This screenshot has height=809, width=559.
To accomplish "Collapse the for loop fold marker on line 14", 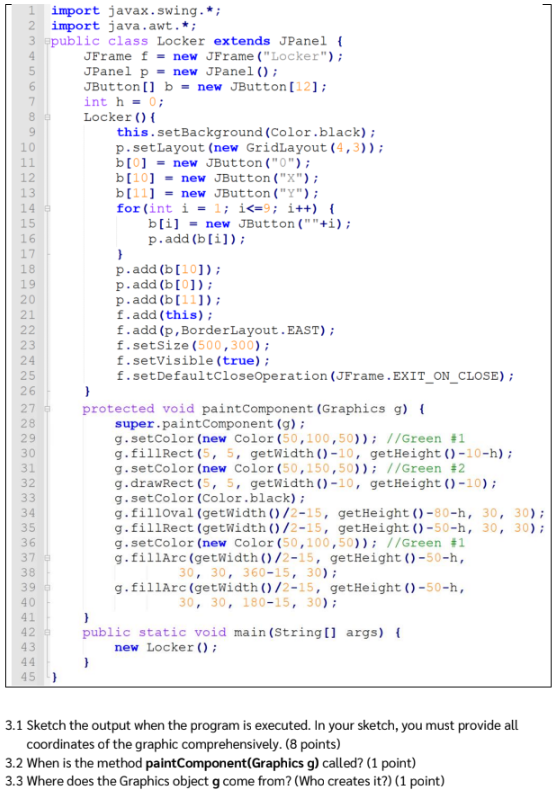I will tap(47, 209).
